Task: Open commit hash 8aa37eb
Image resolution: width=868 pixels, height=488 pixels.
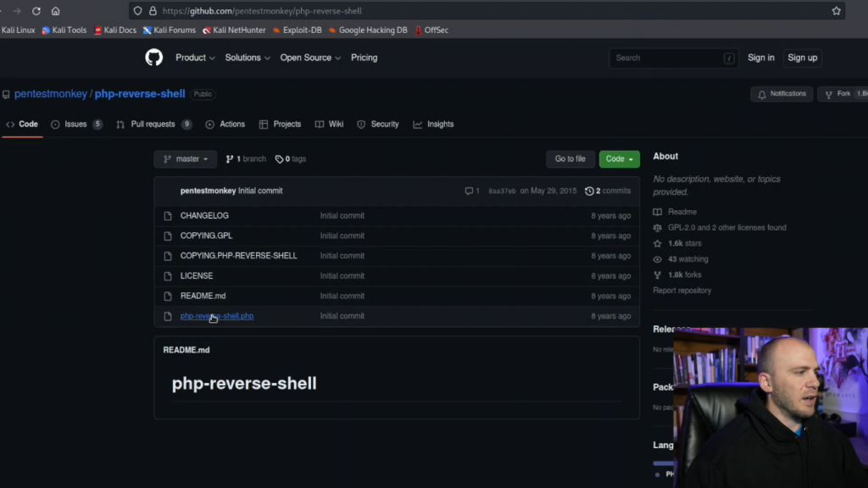Action: [502, 191]
